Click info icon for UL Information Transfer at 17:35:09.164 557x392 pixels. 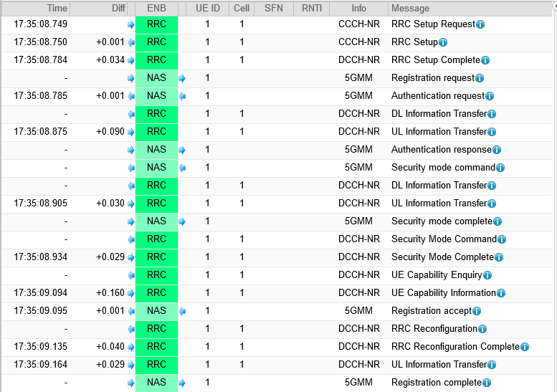492,365
